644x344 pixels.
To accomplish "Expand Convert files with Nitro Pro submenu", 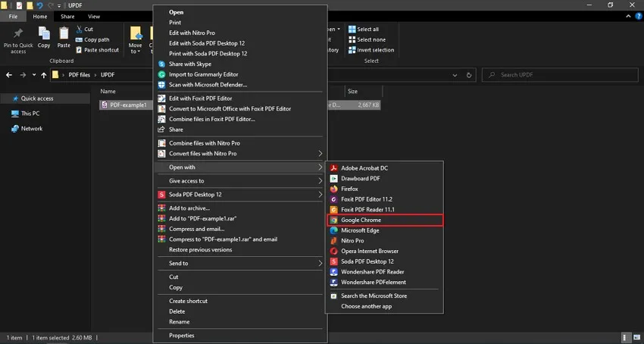I will point(240,154).
